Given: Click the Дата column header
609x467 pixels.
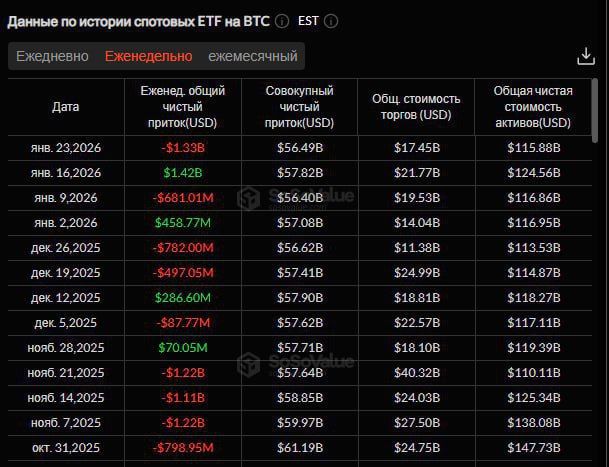Looking at the screenshot, I should coord(65,107).
